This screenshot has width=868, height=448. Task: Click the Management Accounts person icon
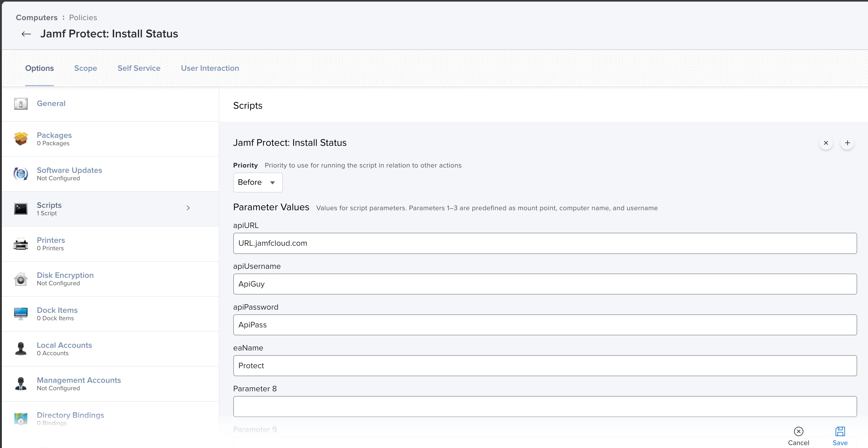[21, 384]
